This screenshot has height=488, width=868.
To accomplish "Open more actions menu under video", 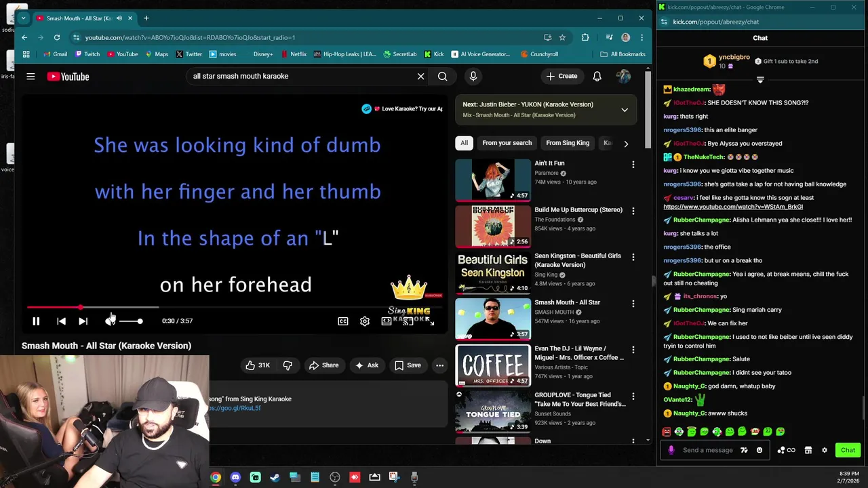I will [439, 365].
